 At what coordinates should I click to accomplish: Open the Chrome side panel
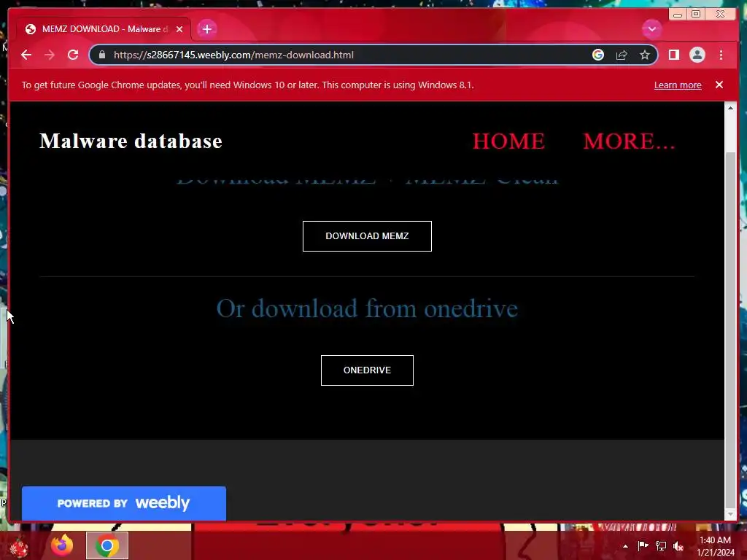coord(673,55)
